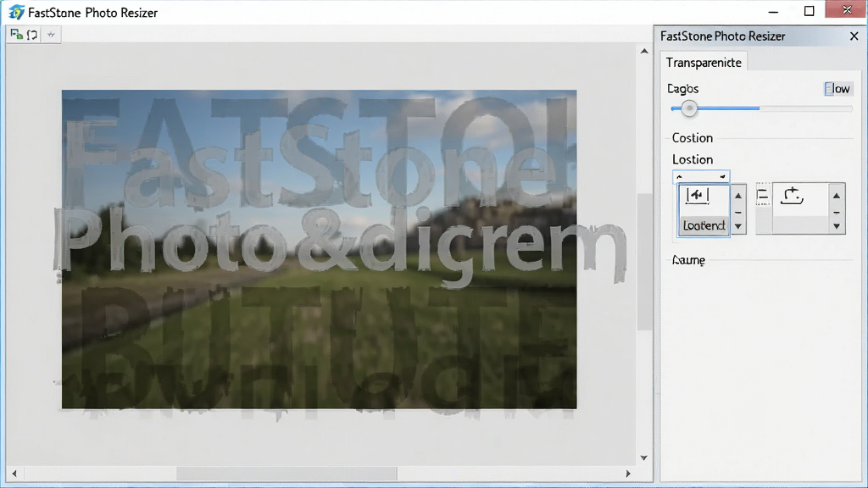Click the preview vertical scrollbar thumb
The height and width of the screenshot is (488, 868).
[644, 262]
